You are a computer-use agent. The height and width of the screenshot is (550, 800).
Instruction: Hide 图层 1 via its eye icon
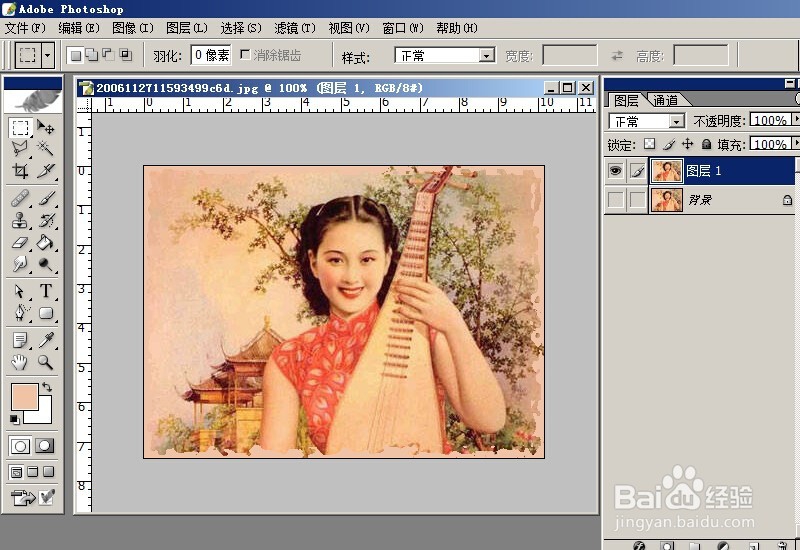(616, 171)
